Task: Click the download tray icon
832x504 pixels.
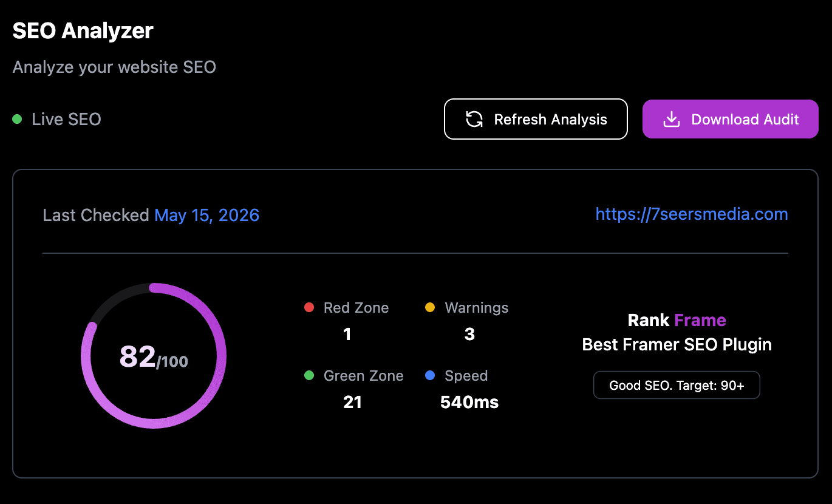Action: (671, 119)
